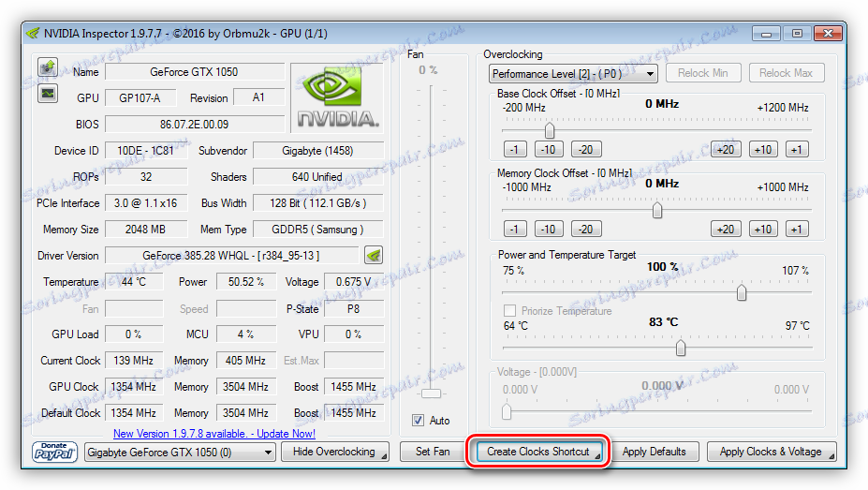The width and height of the screenshot is (868, 490).
Task: Click Memory Clock -10 button
Action: pyautogui.click(x=549, y=230)
